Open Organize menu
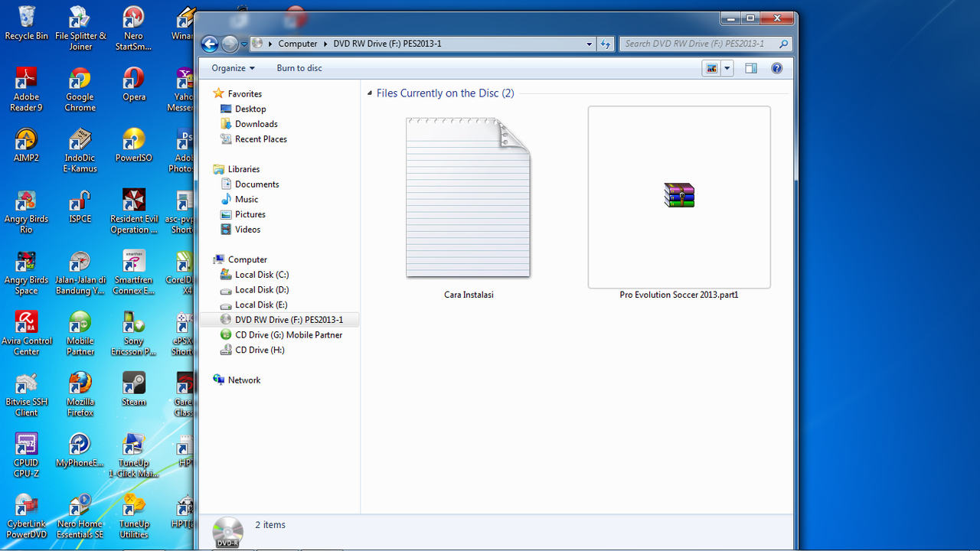 tap(234, 68)
